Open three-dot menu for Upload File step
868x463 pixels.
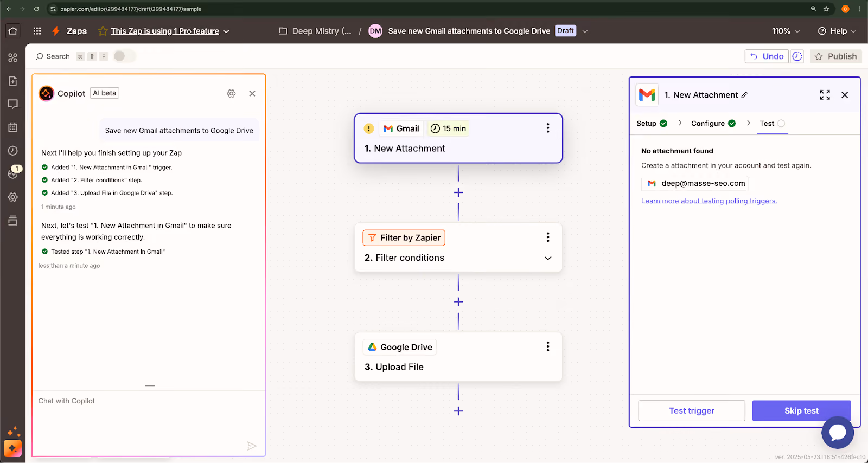pyautogui.click(x=548, y=346)
